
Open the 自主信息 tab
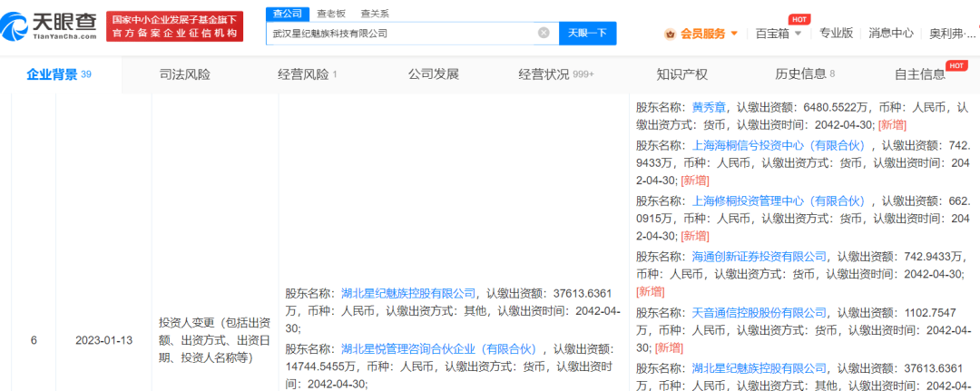(x=919, y=74)
